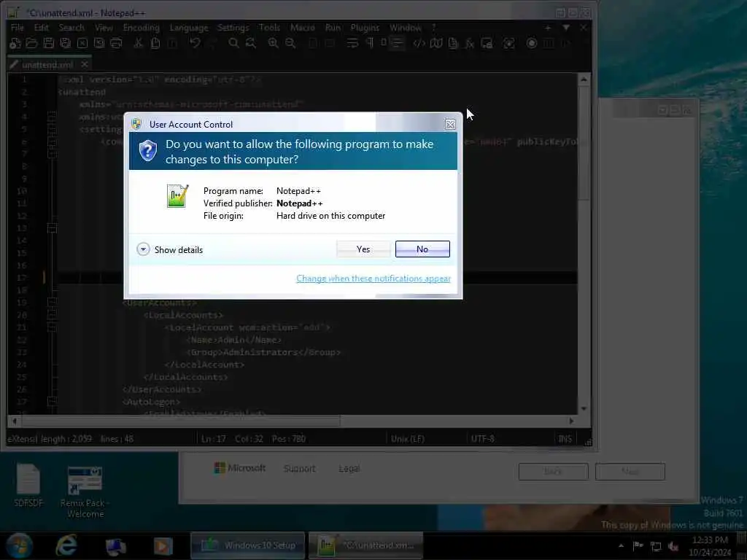Open the Edit menu in Notepad++
The image size is (747, 560).
[42, 28]
